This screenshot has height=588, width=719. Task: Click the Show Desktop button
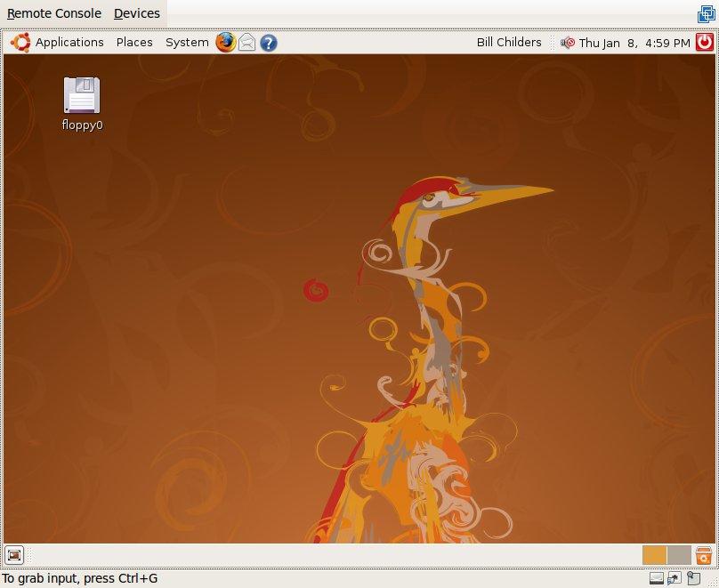click(x=14, y=555)
